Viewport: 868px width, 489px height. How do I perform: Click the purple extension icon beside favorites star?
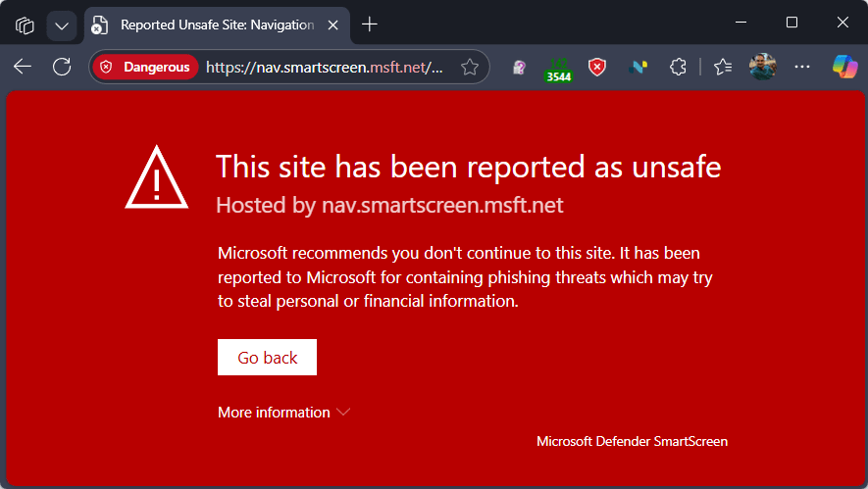point(520,67)
